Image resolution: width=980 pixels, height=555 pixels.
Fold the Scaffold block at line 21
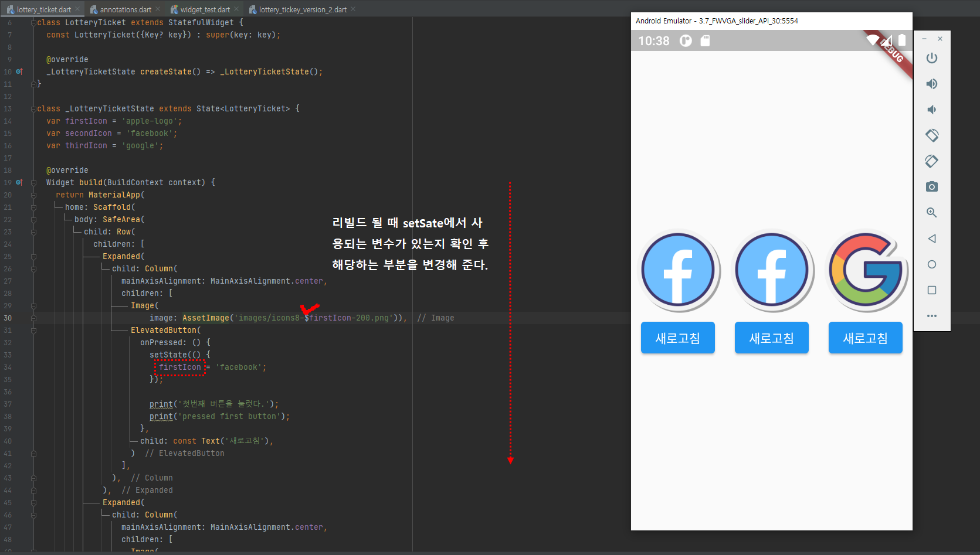pos(33,207)
